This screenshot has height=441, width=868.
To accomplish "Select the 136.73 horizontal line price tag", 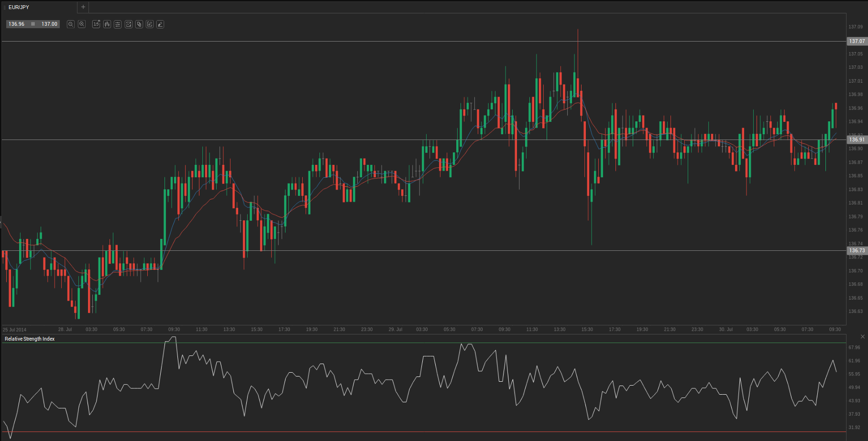I will (857, 250).
